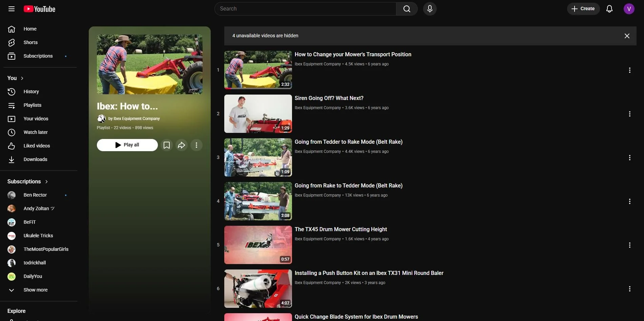Screen dimensions: 644x321
Task: Open Shorts in the sidebar
Action: pyautogui.click(x=38, y=42)
